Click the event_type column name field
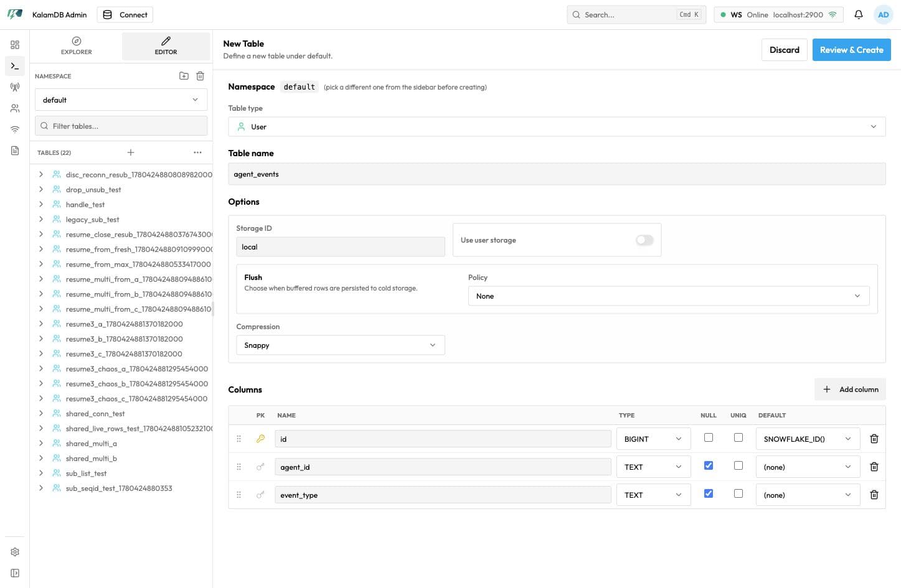Screen dimensions: 901x588 point(443,495)
